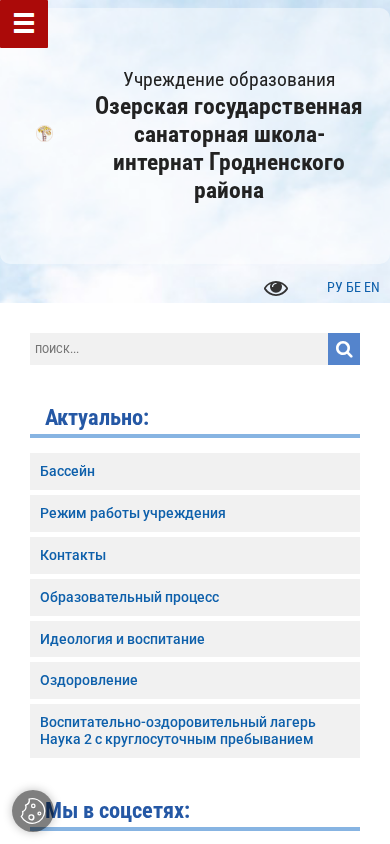Click the 'Актуально:' heading

click(x=97, y=418)
